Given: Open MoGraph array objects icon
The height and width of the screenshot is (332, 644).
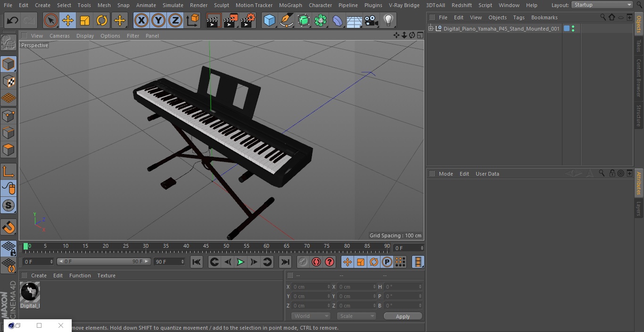Looking at the screenshot, I should pos(321,20).
